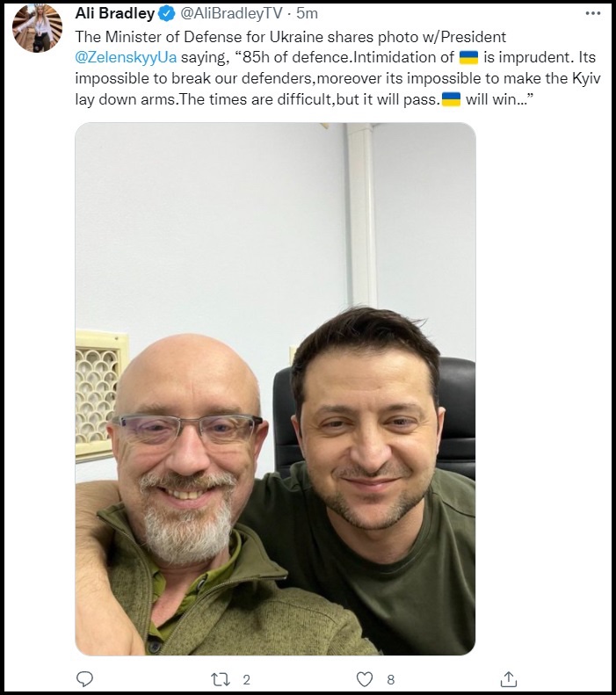View the like count of 8

tap(390, 680)
